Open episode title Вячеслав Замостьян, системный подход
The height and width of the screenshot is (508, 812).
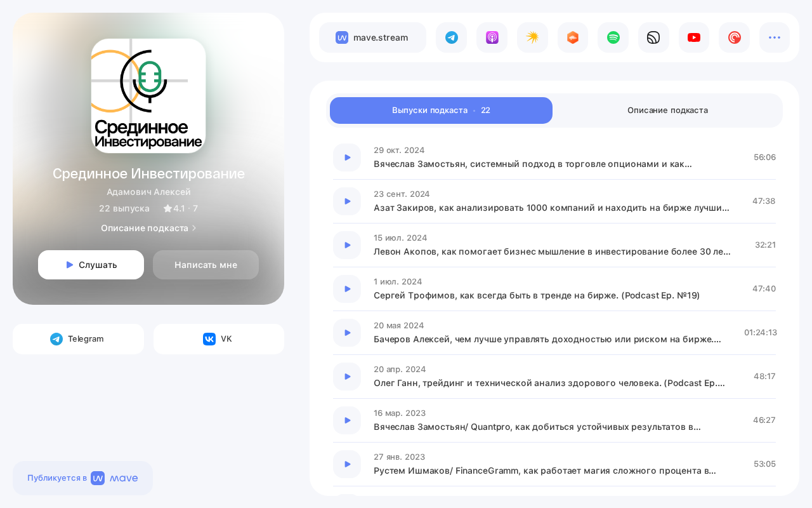(x=533, y=164)
